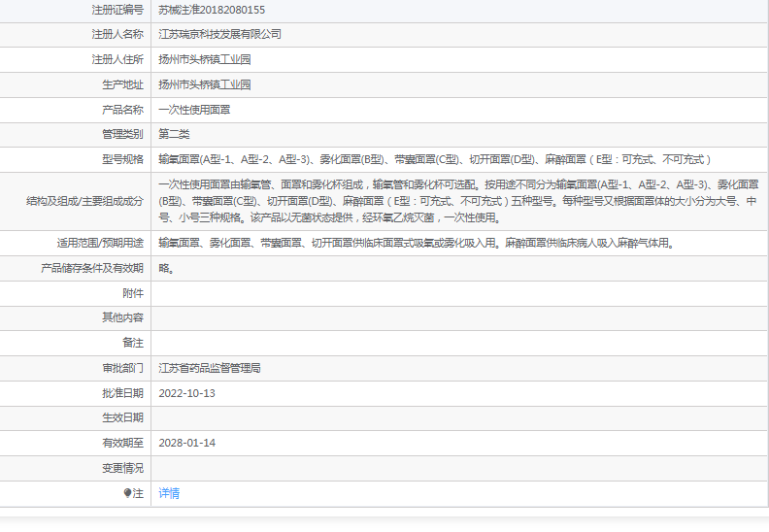Click the 生产地址 label
Image resolution: width=769 pixels, height=532 pixels.
coord(122,84)
